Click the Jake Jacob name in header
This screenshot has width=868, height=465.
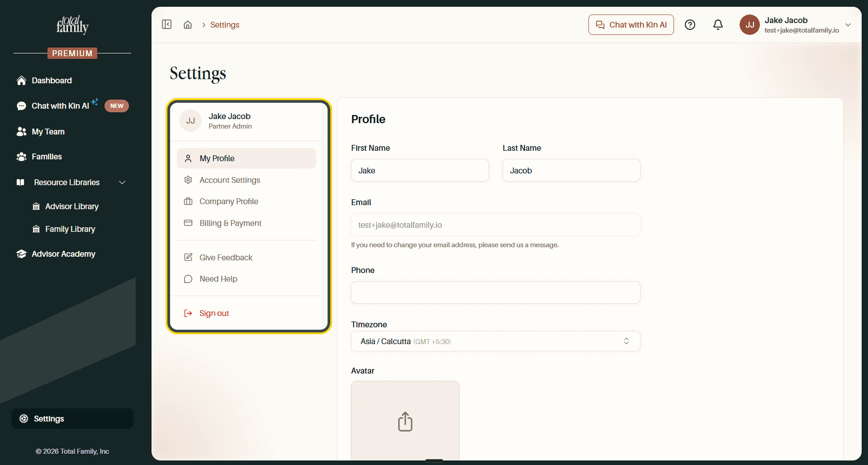click(786, 20)
